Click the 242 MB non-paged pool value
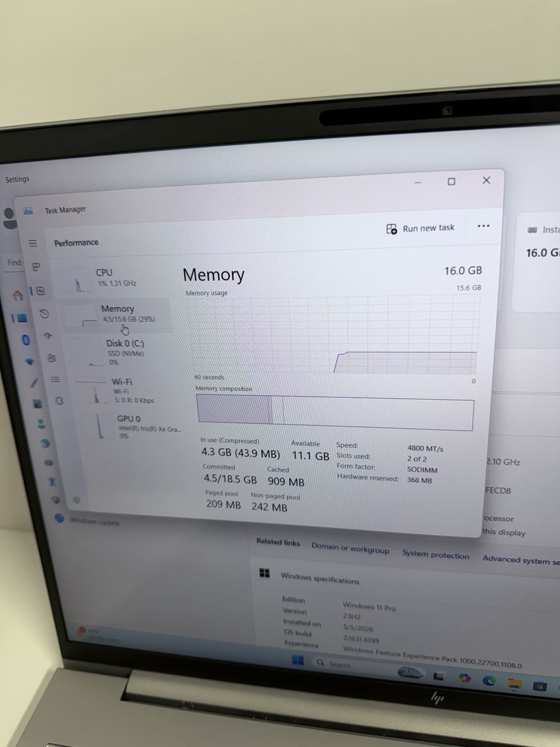 (x=269, y=507)
